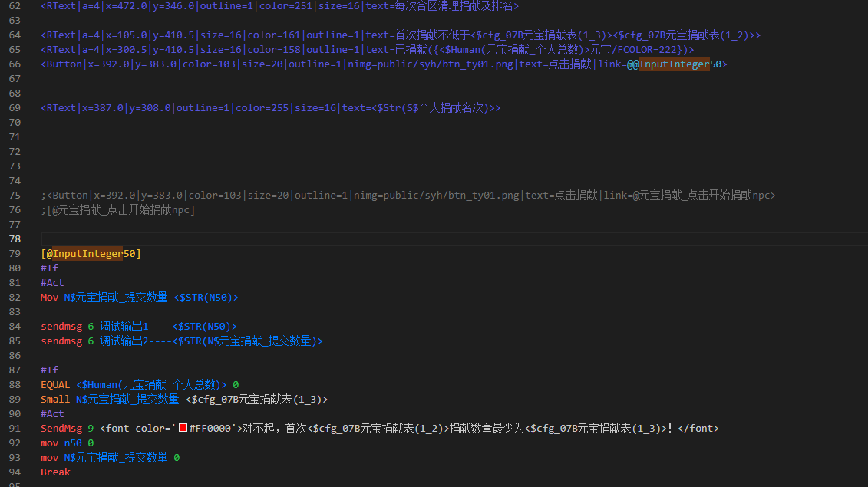Click '#If' on line 87
868x487 pixels.
point(49,370)
